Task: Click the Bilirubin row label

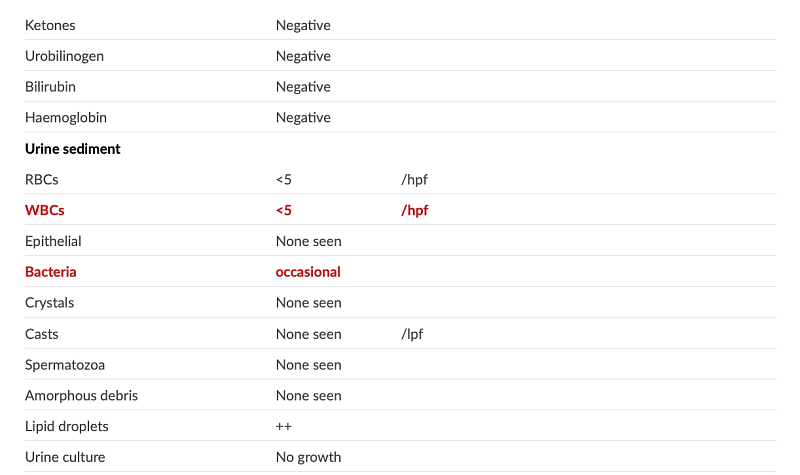Action: click(51, 87)
